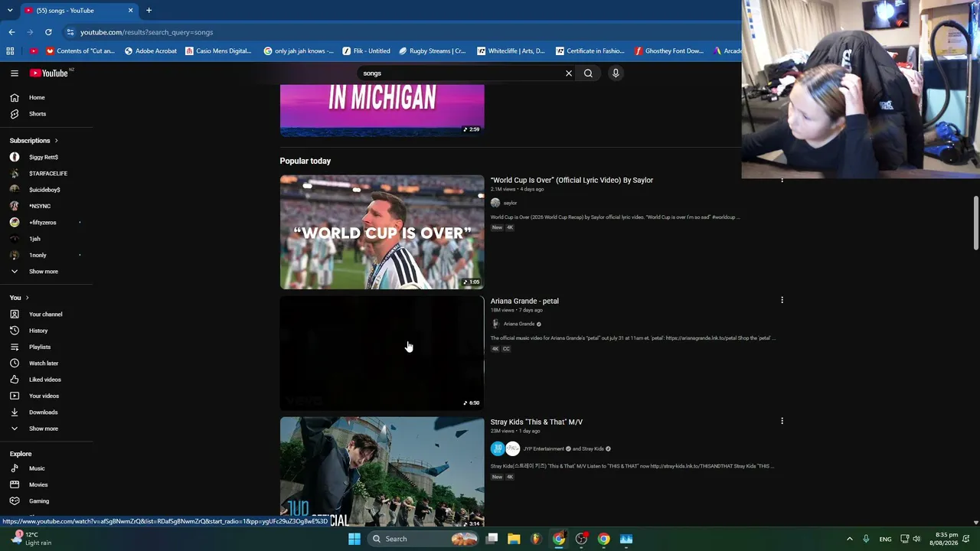Image resolution: width=980 pixels, height=551 pixels.
Task: Open the JYP Entertainment channel avatar
Action: click(498, 449)
